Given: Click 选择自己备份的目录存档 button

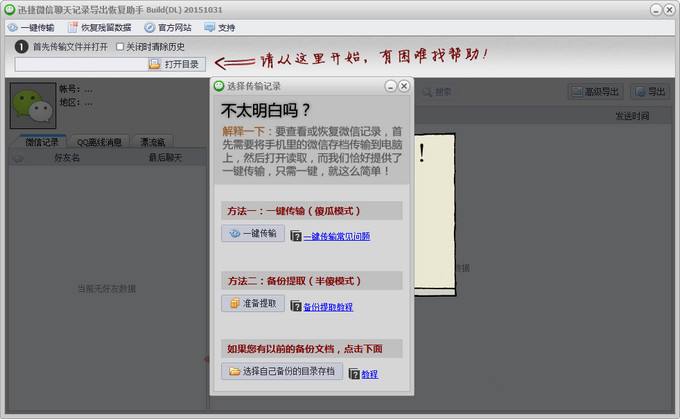Looking at the screenshot, I should point(282,371).
